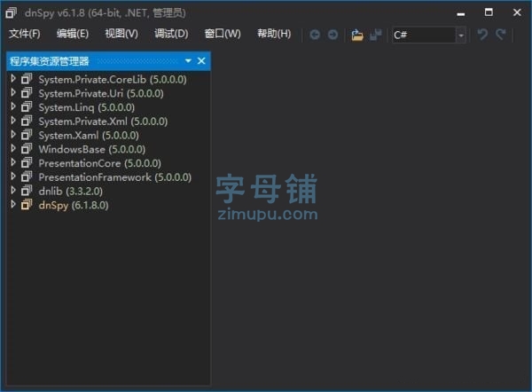The height and width of the screenshot is (392, 532).
Task: Click the navigate forward arrow icon
Action: click(332, 35)
